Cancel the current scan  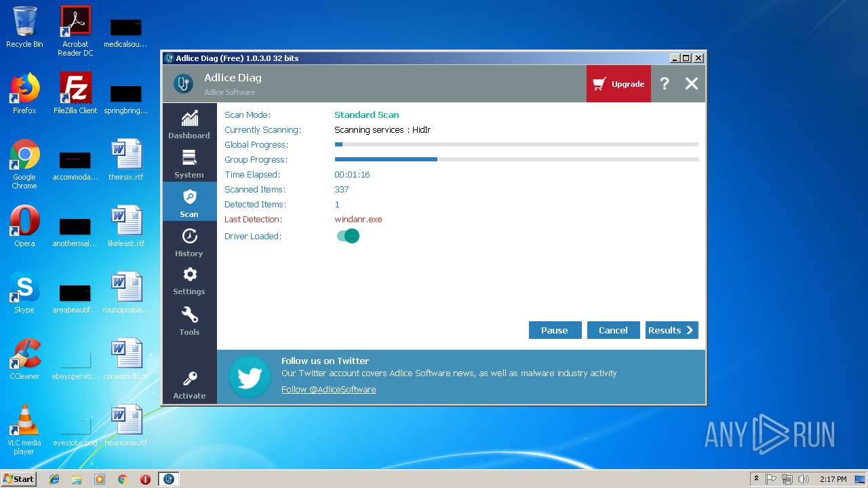pyautogui.click(x=613, y=330)
